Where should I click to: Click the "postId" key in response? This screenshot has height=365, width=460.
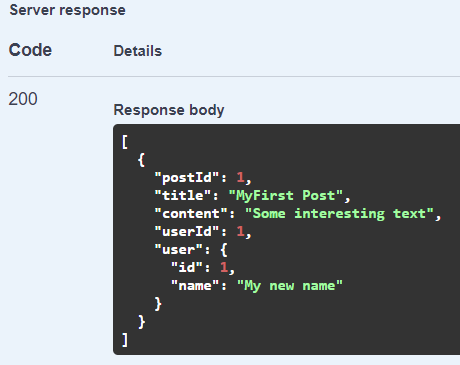187,177
